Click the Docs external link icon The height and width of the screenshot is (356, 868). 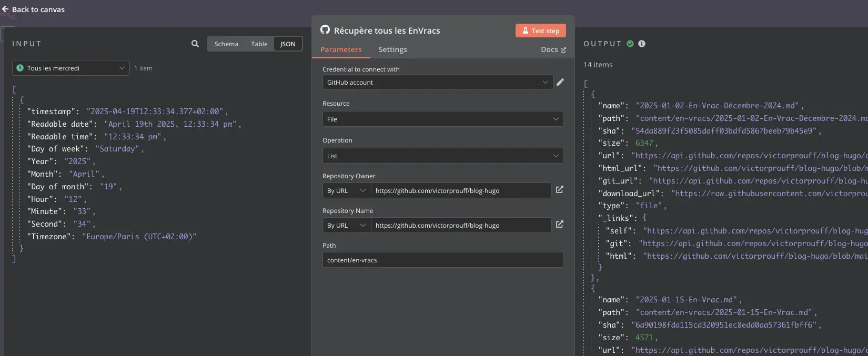(x=563, y=50)
